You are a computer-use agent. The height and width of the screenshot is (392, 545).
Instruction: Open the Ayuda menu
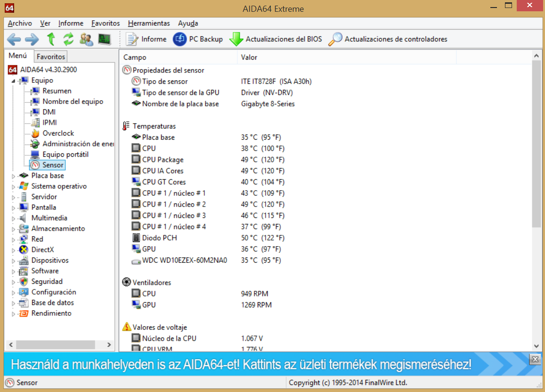click(188, 23)
